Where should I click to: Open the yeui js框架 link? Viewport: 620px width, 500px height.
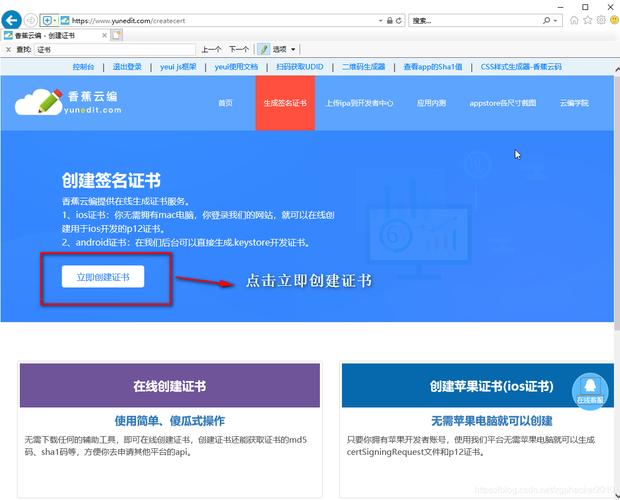178,67
